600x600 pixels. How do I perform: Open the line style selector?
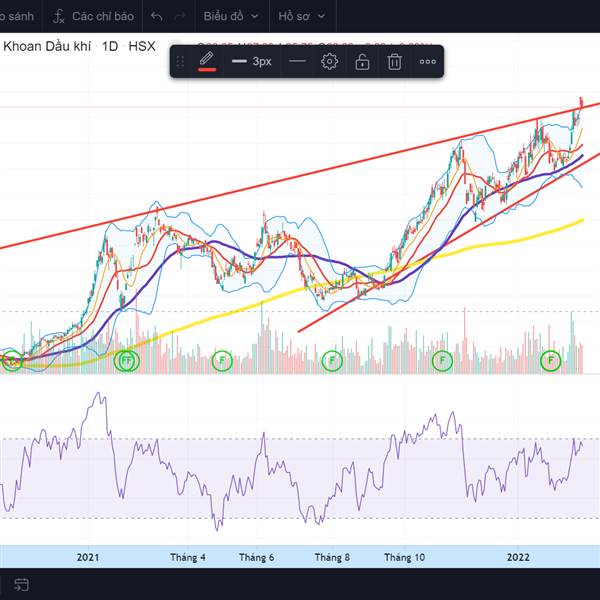click(x=297, y=61)
